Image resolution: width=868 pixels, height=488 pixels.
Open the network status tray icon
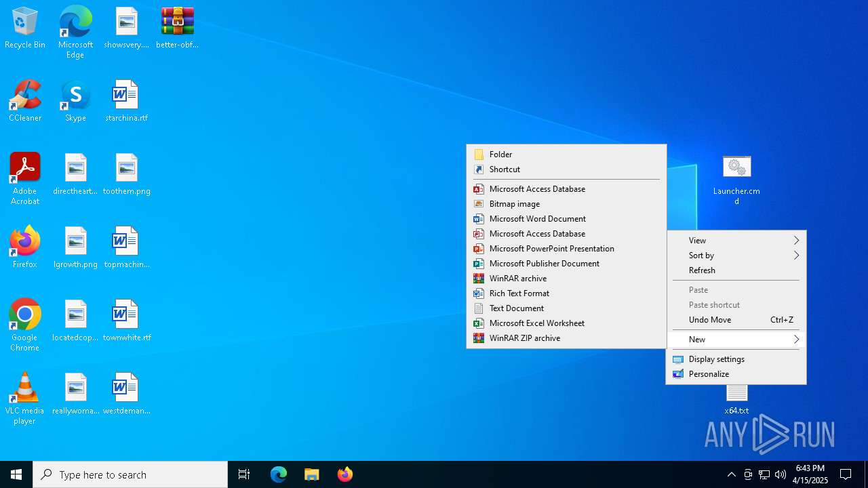[x=764, y=474]
